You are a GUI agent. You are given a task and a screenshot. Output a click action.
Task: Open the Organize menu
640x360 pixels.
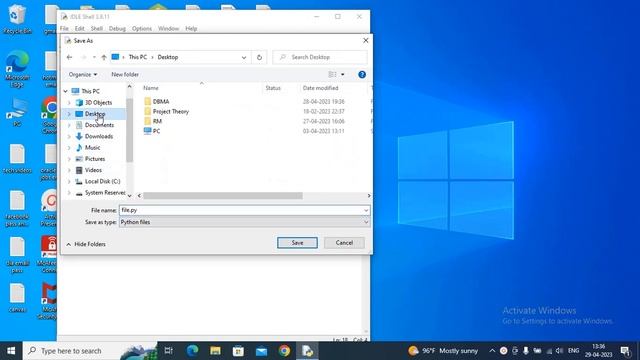pos(83,75)
